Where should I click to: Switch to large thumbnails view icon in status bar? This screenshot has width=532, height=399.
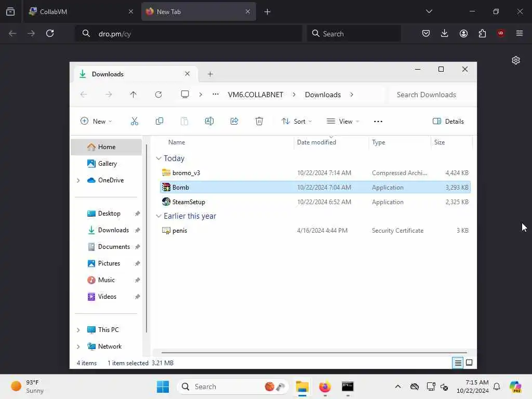pos(469,363)
